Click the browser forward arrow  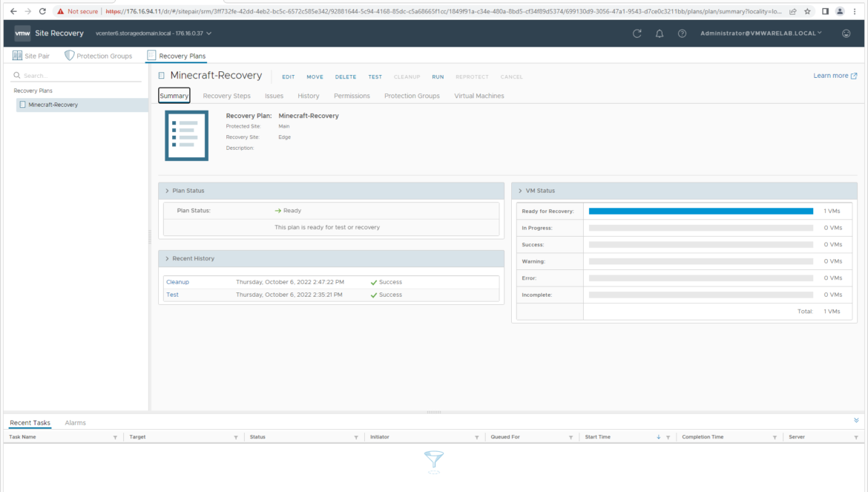click(x=27, y=11)
